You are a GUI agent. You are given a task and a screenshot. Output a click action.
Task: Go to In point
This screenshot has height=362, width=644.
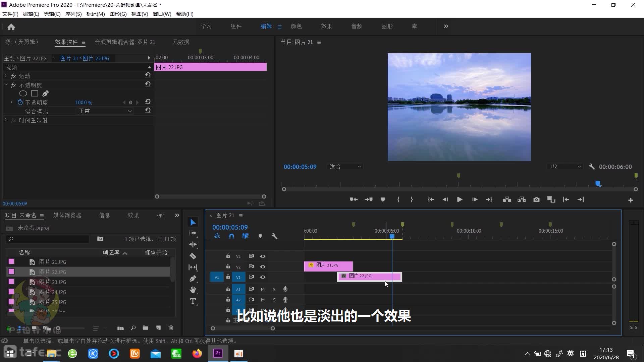point(431,200)
